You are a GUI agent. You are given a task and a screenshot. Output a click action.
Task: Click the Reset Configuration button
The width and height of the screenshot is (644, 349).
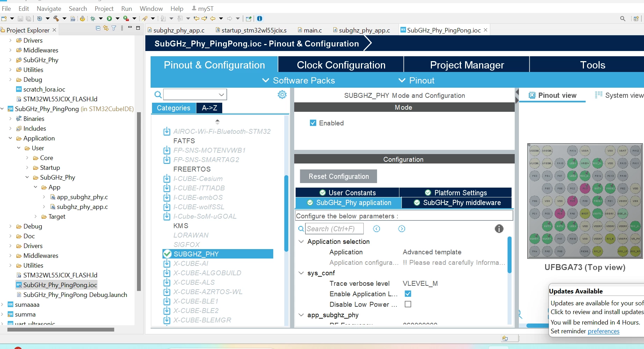pos(339,176)
